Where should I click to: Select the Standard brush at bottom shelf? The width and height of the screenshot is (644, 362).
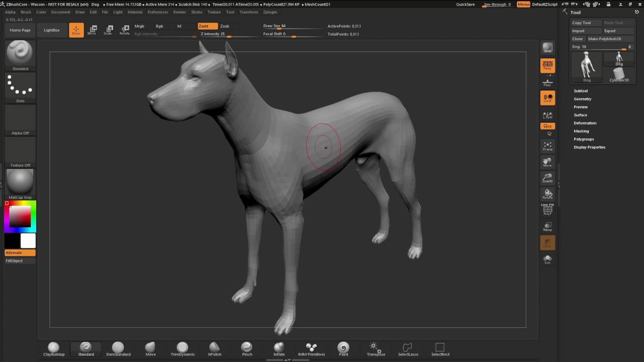86,349
